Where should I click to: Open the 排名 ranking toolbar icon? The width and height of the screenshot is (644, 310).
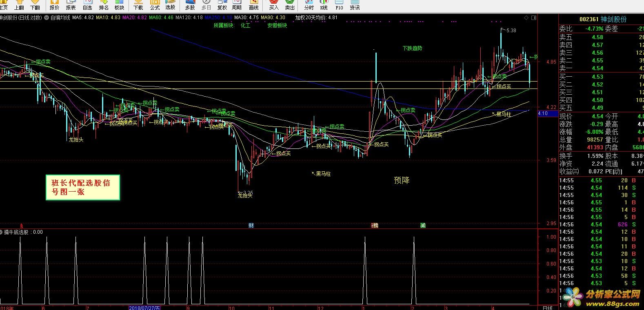pyautogui.click(x=104, y=5)
